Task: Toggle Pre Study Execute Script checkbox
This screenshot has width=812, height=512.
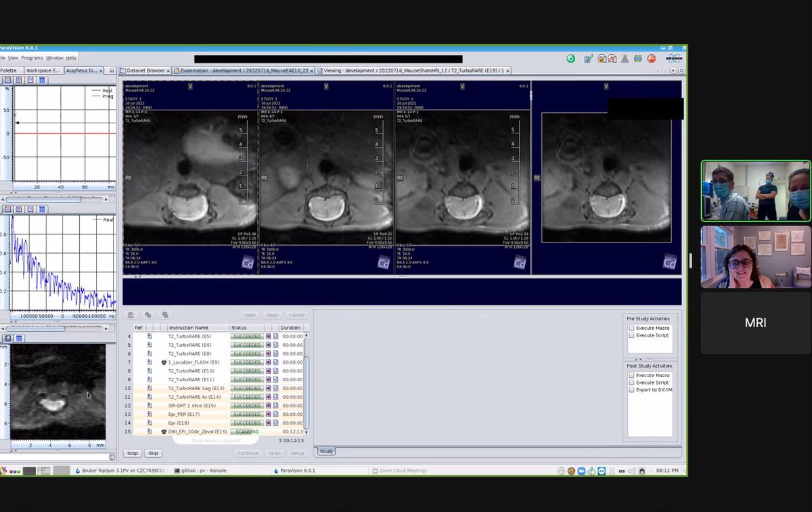Action: tap(632, 335)
